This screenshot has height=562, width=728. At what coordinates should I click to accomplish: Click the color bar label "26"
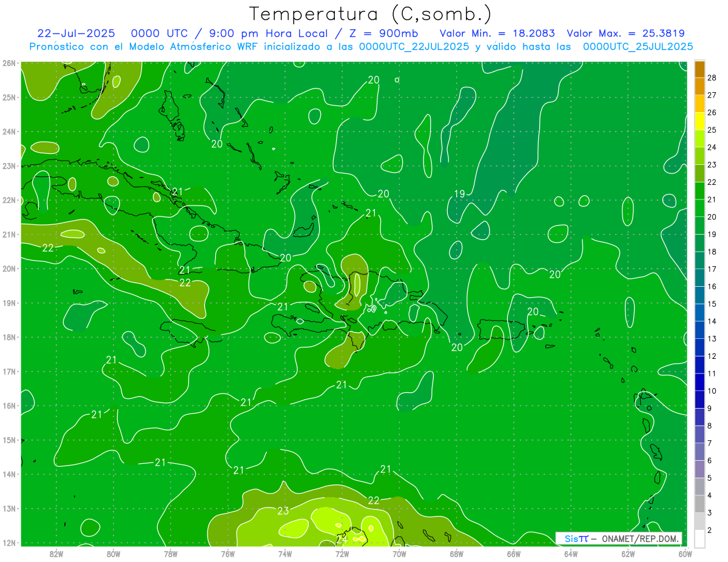click(712, 112)
